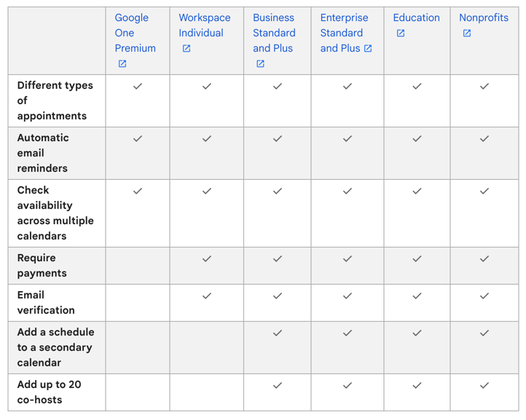
Task: Click external link icon beside Workspace Individual
Action: (x=187, y=49)
